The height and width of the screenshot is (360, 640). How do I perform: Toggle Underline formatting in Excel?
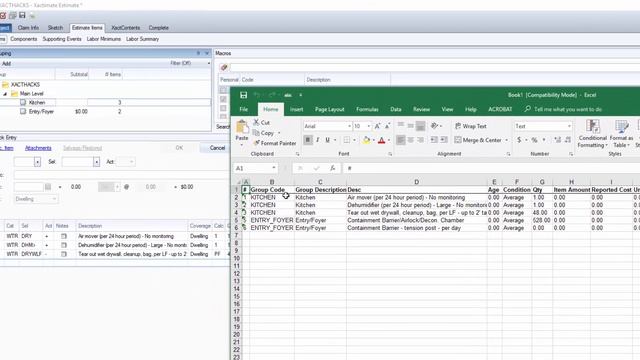pos(327,140)
